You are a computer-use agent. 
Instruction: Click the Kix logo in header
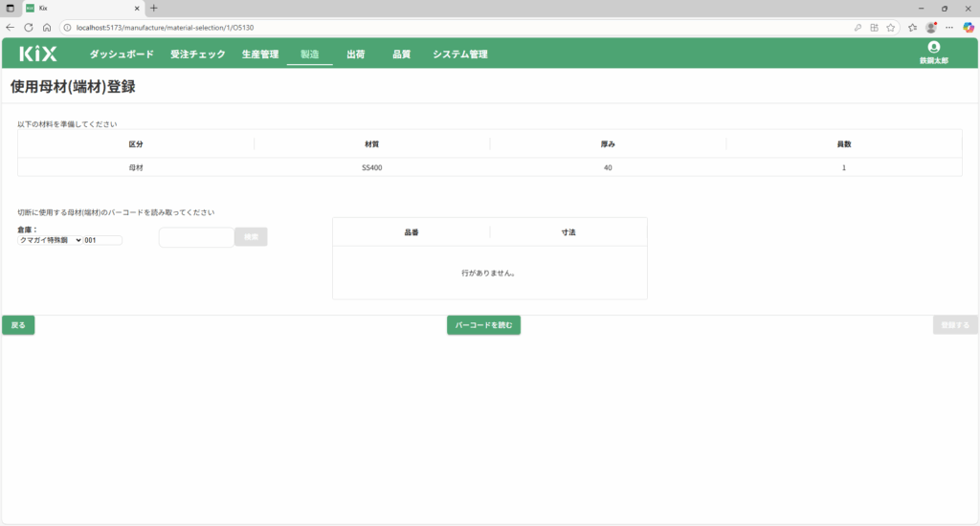38,55
